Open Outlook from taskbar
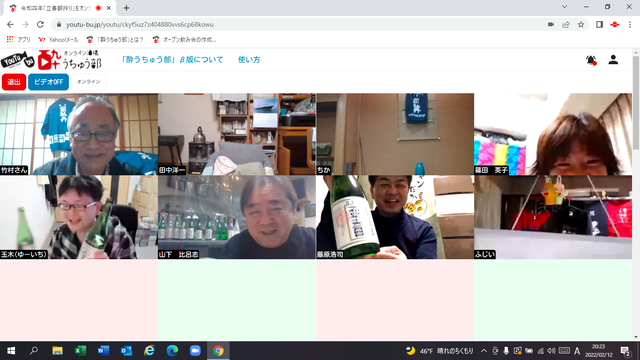 [x=126, y=351]
